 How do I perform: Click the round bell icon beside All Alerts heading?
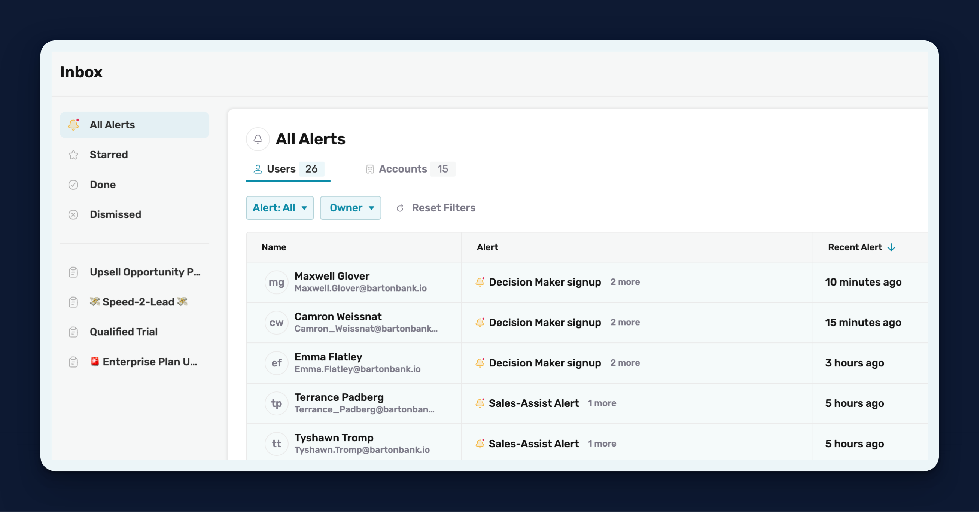tap(258, 139)
